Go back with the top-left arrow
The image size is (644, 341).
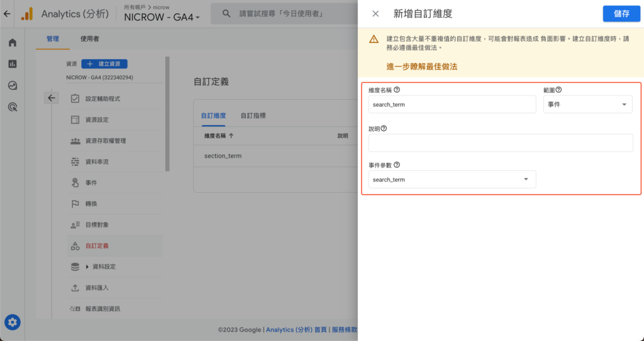(x=7, y=14)
